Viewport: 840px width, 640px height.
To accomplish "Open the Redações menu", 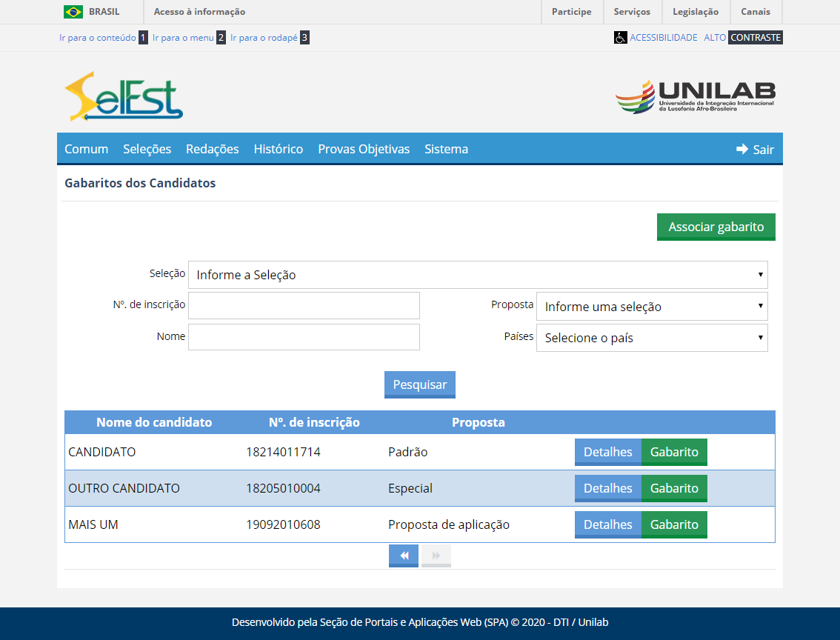I will [212, 150].
